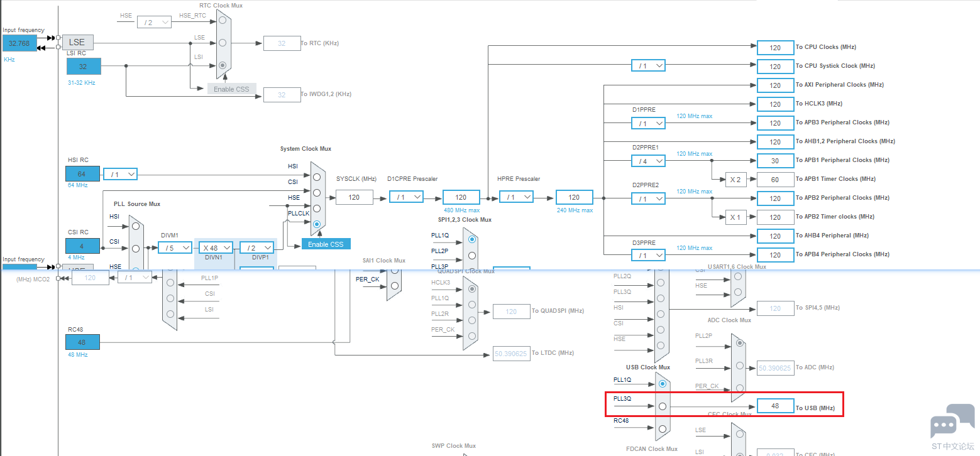The image size is (980, 456).
Task: Select PER_CK in SAI1 Clock Mux
Action: (x=395, y=286)
